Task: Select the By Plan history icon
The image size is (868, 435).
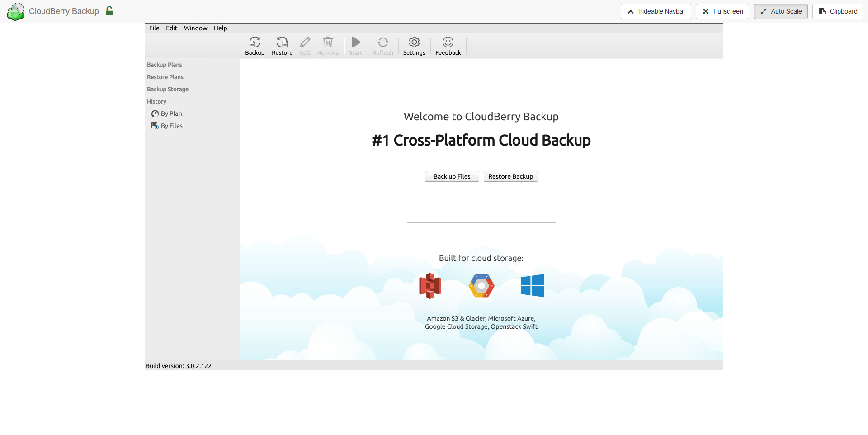Action: [x=155, y=113]
